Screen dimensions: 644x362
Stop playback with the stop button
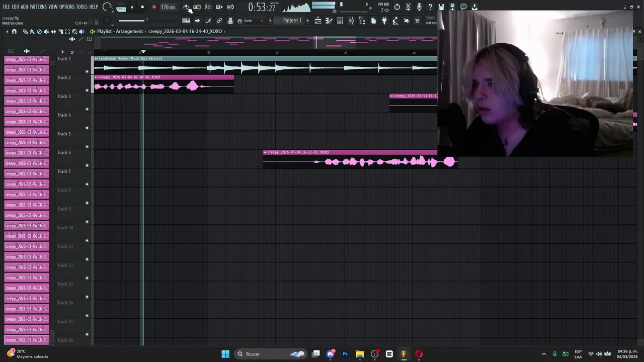click(142, 7)
